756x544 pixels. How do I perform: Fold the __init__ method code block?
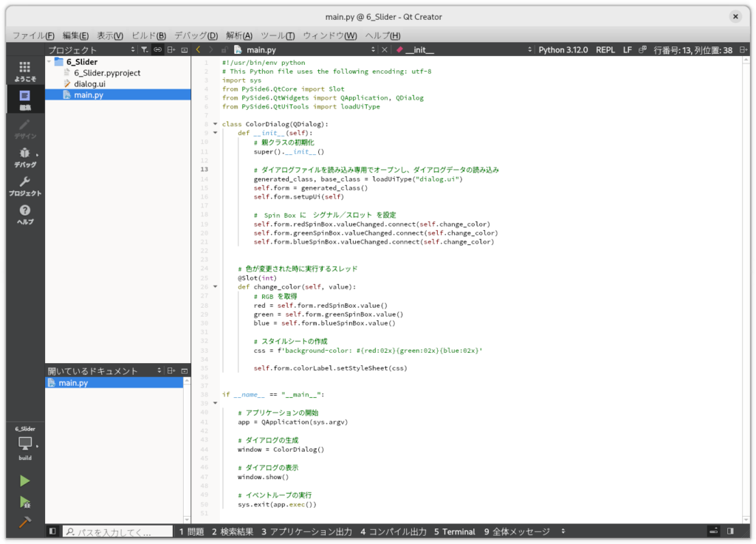tap(215, 133)
